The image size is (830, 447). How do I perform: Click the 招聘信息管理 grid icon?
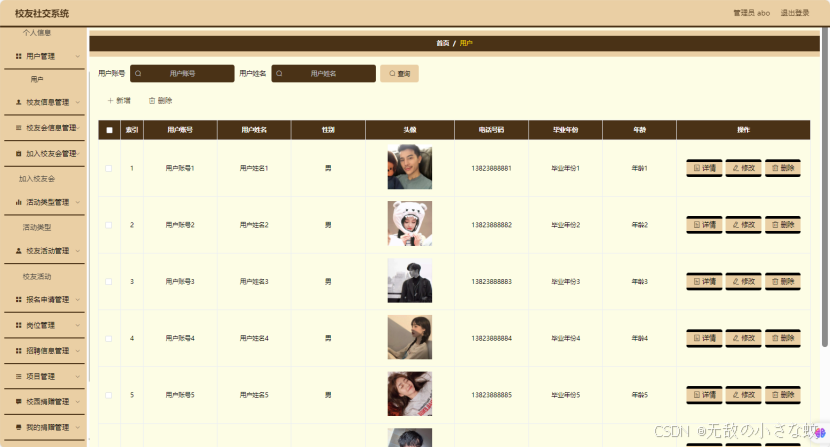click(19, 351)
